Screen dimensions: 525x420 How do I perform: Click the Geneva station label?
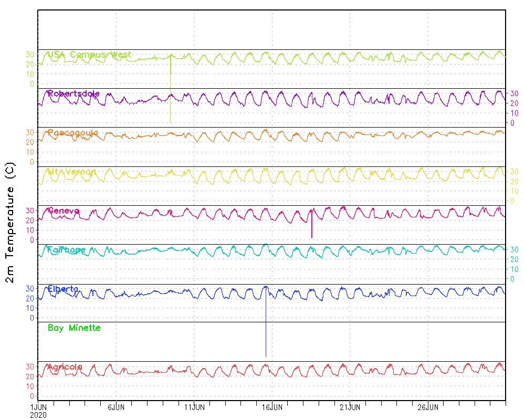64,211
